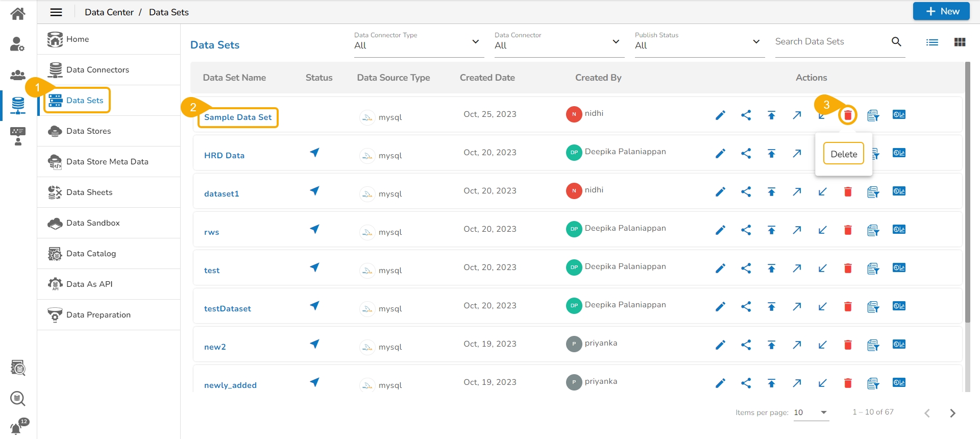Toggle the hamburger menu sidebar
Viewport: 980px width, 439px height.
[56, 12]
